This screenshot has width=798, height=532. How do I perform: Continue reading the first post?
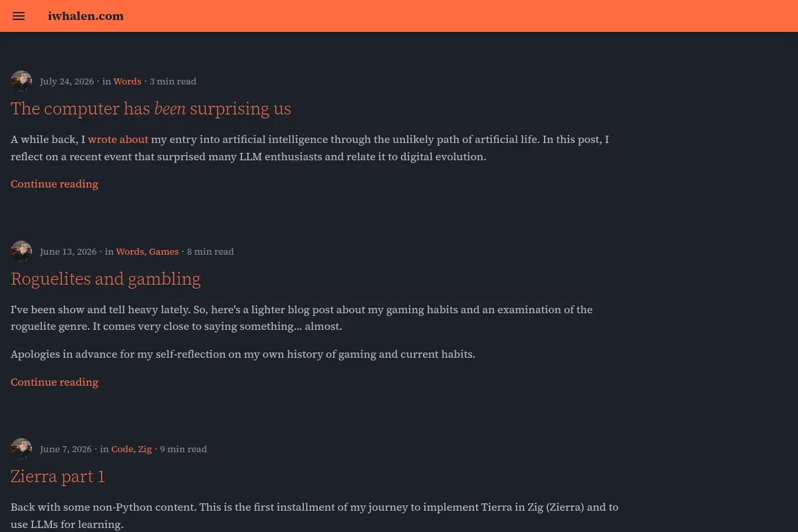coord(55,184)
